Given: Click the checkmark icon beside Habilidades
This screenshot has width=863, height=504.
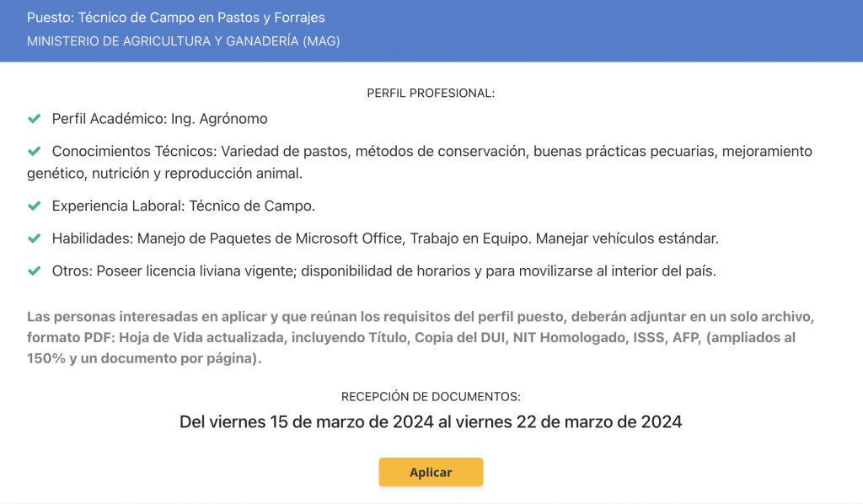Looking at the screenshot, I should point(34,238).
